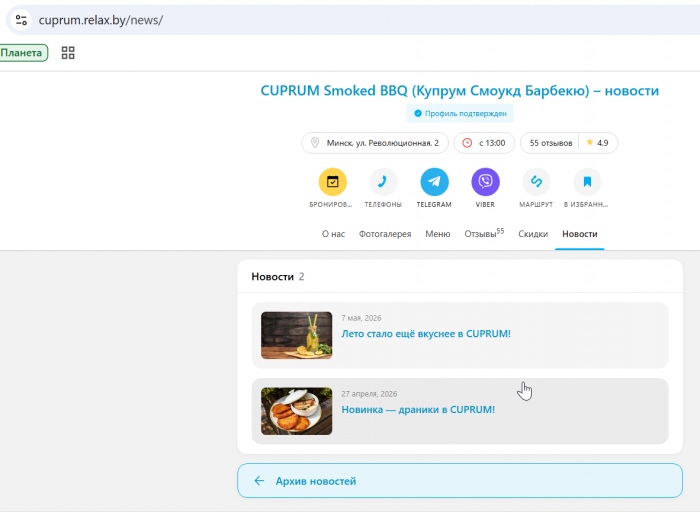
Task: Click the Телефоны phone icon
Action: pyautogui.click(x=383, y=182)
